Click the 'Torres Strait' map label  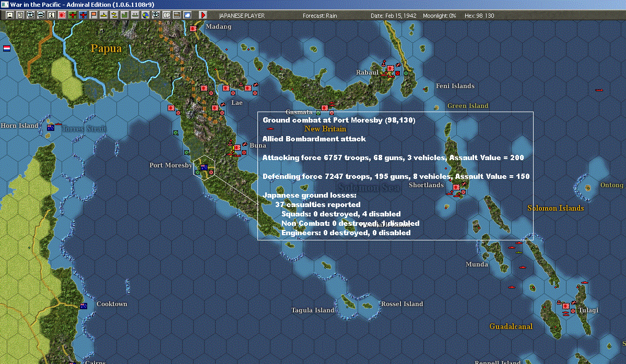pyautogui.click(x=84, y=128)
